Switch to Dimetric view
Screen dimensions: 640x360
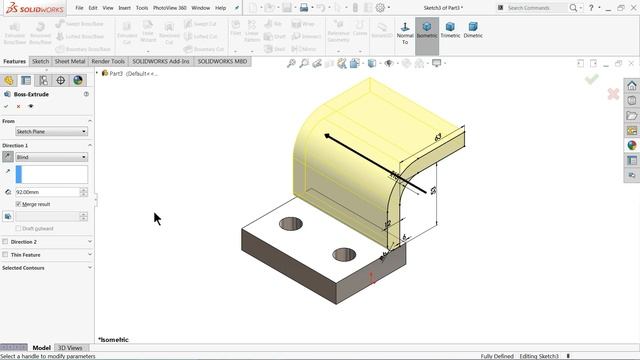click(x=473, y=31)
